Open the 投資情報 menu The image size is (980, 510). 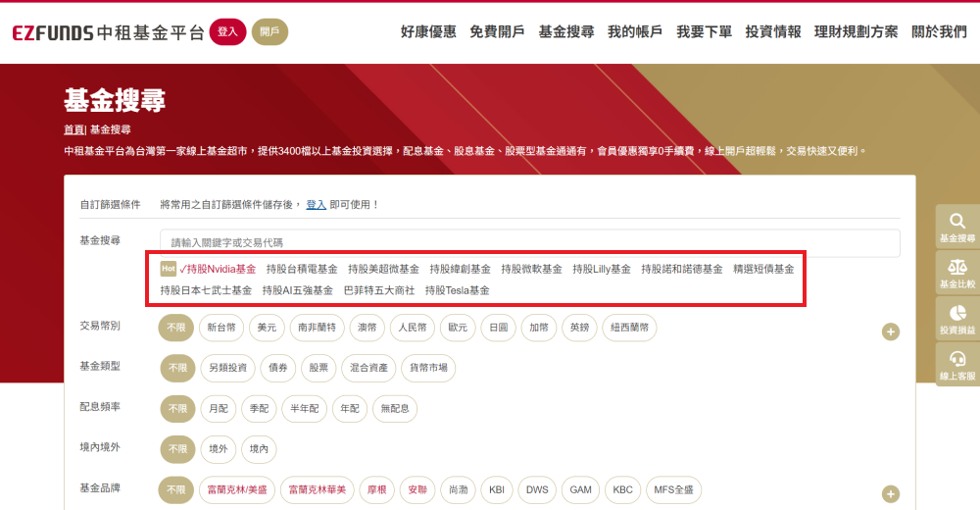[773, 32]
